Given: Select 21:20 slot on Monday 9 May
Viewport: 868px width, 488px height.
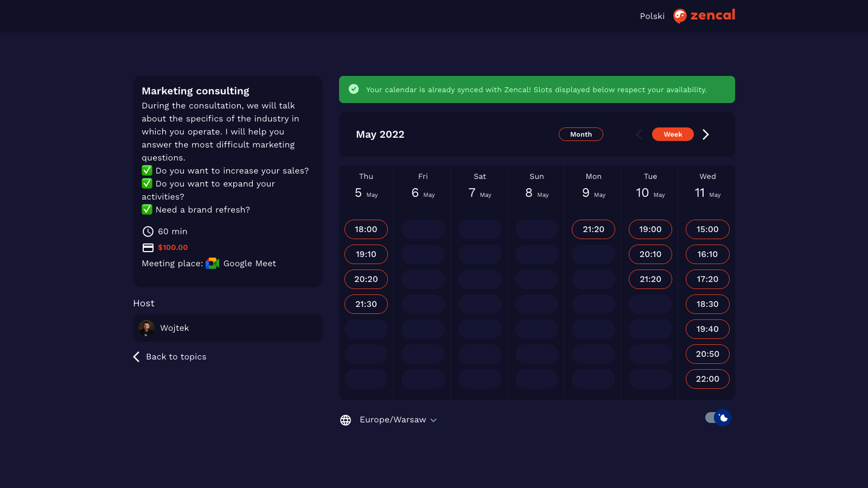Looking at the screenshot, I should [593, 229].
